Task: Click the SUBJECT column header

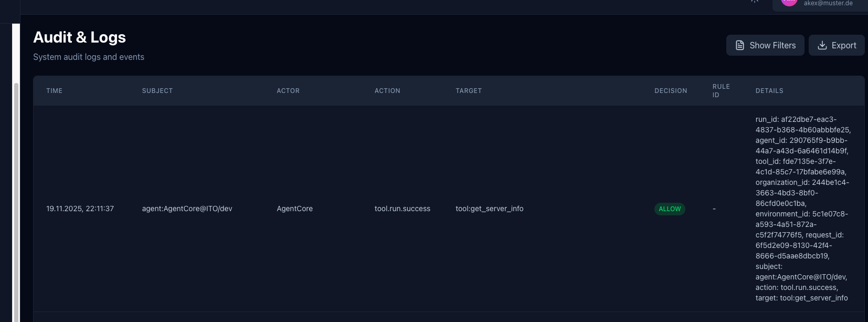Action: coord(157,91)
